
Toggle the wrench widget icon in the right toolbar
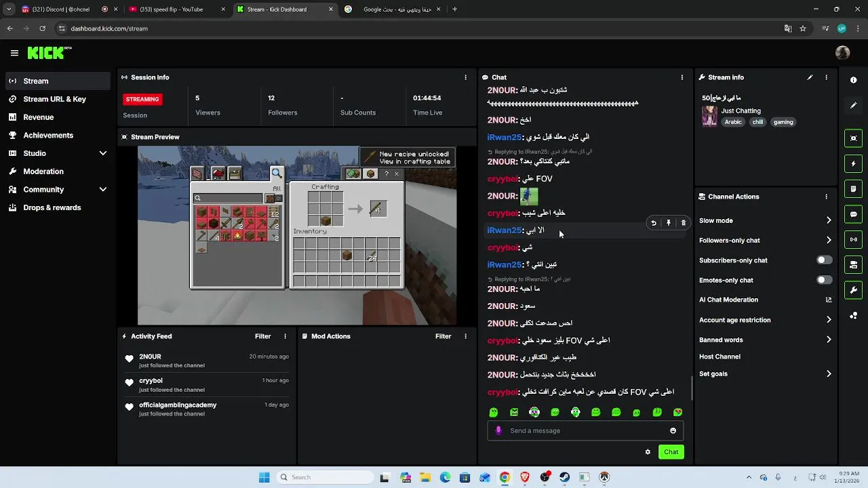coord(853,290)
